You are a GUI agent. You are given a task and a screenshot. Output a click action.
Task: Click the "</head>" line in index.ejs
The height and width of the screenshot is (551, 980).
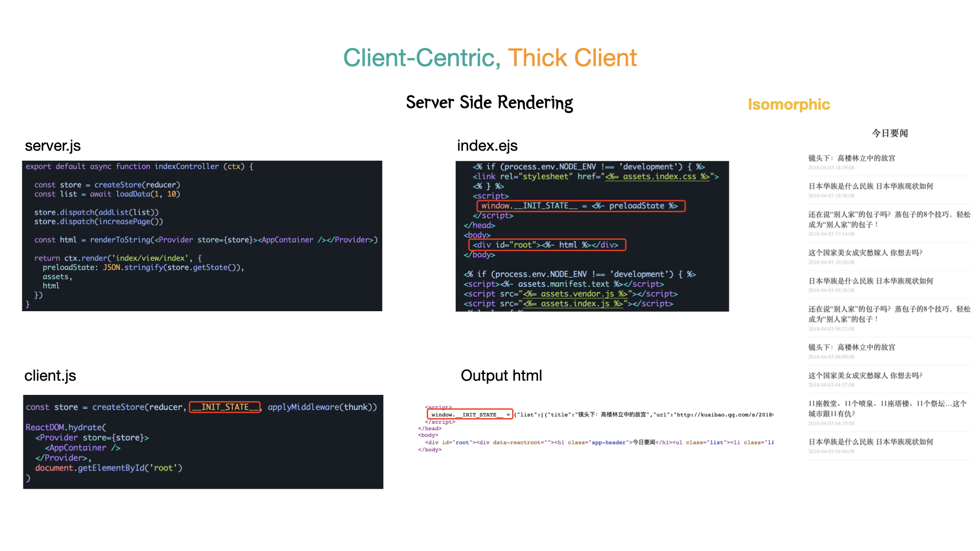(479, 225)
